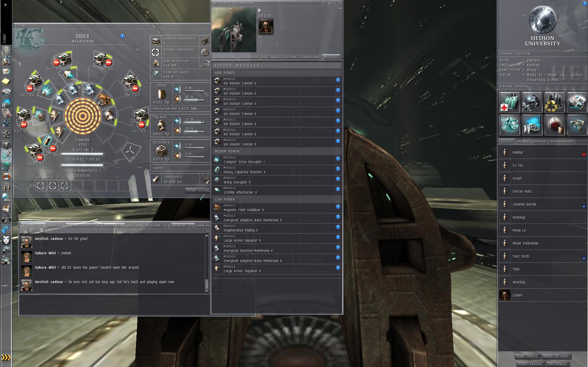Screen dimensions: 588x367
Task: Click the pilot portrait in Battleship Information
Action: point(265,26)
